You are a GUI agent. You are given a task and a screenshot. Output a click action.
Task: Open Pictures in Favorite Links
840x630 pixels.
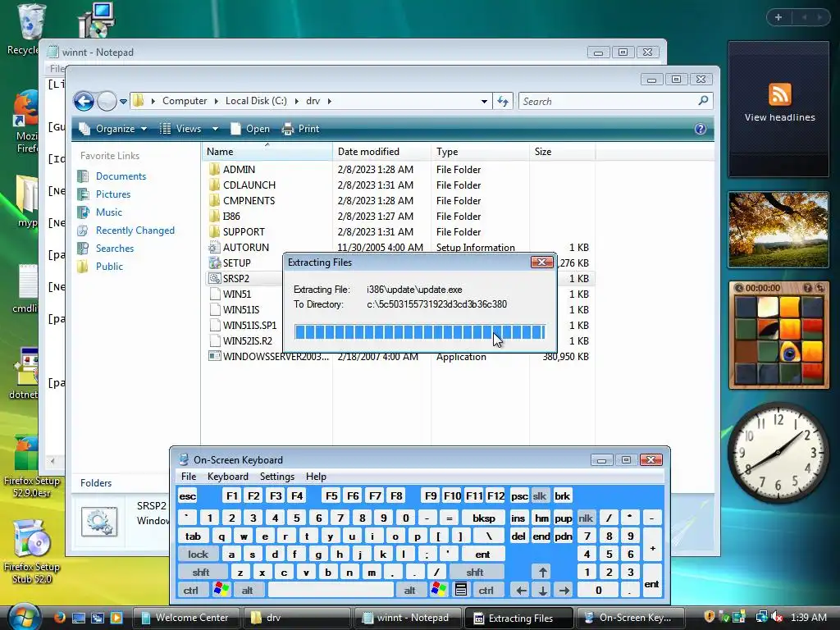113,194
